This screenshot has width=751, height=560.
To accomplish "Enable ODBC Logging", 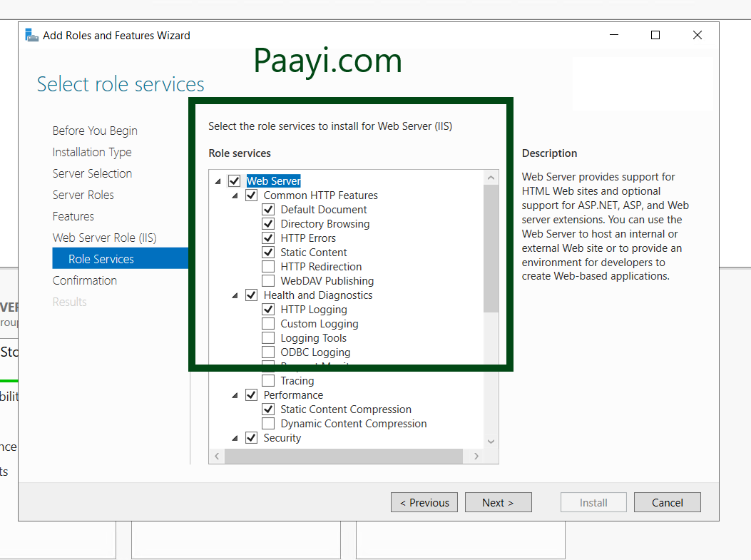I will tap(268, 352).
